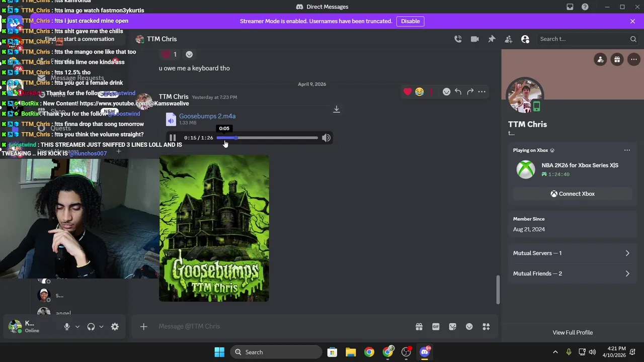644x362 pixels.
Task: Open Discord help icon in title bar
Action: (x=585, y=7)
